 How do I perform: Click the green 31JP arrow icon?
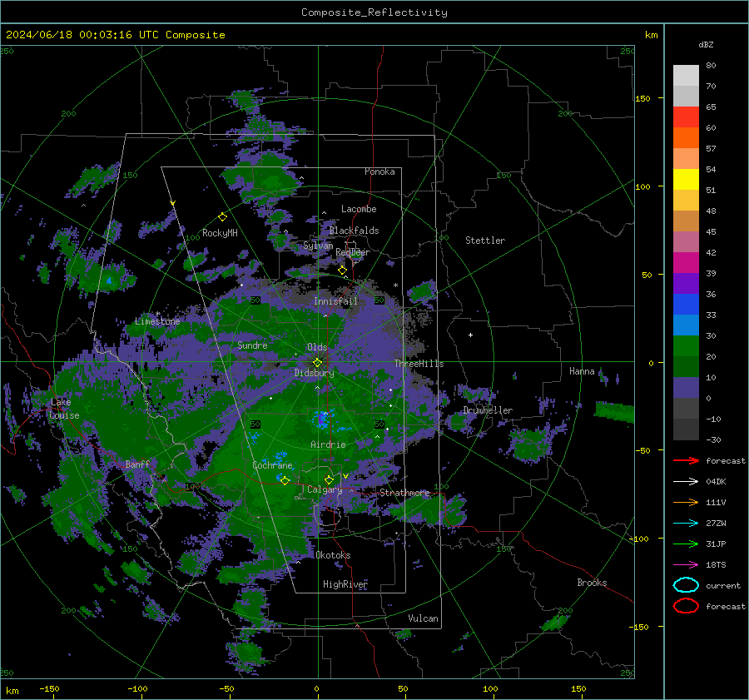pyautogui.click(x=686, y=544)
